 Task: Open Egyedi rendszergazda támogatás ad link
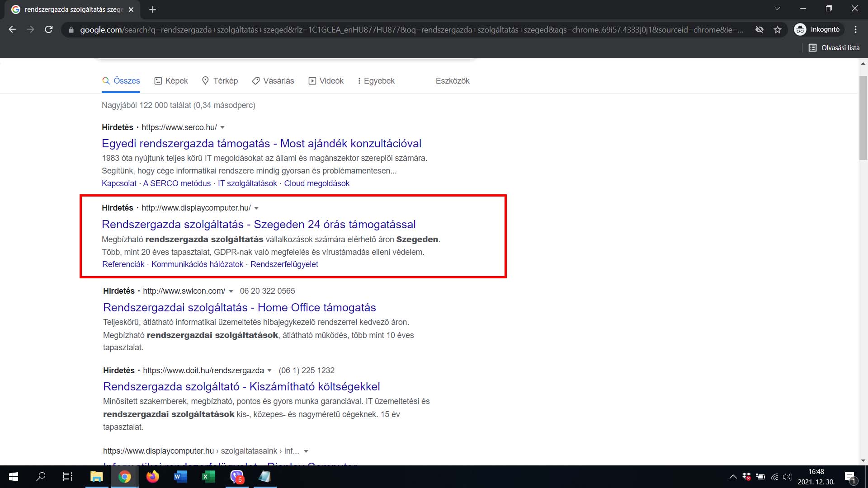click(x=261, y=144)
